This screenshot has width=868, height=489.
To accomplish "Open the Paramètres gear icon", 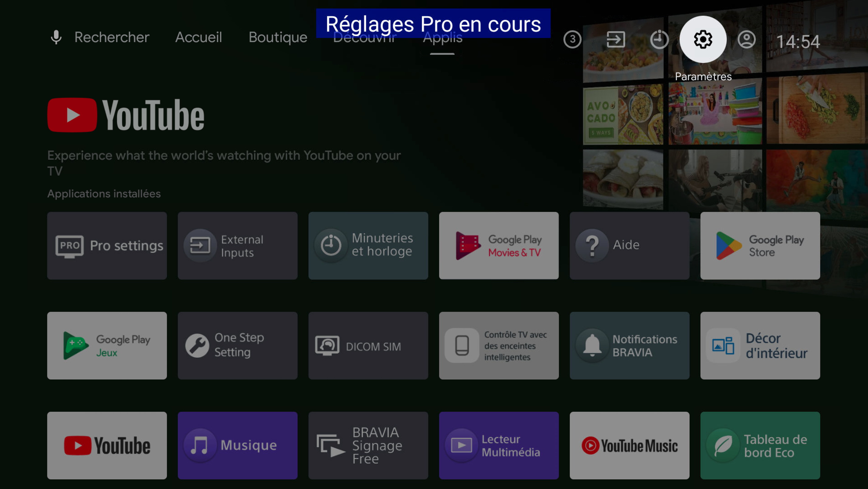I will [x=703, y=40].
